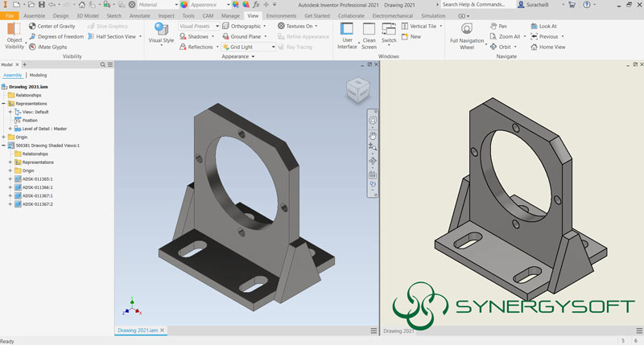Collapse the Representations tree node
Screen dimensions: 644x345
click(x=5, y=104)
